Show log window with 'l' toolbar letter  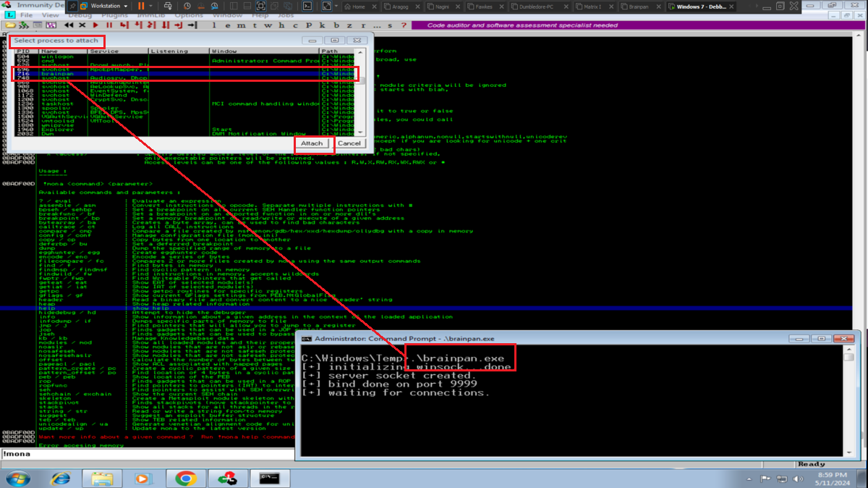click(214, 25)
